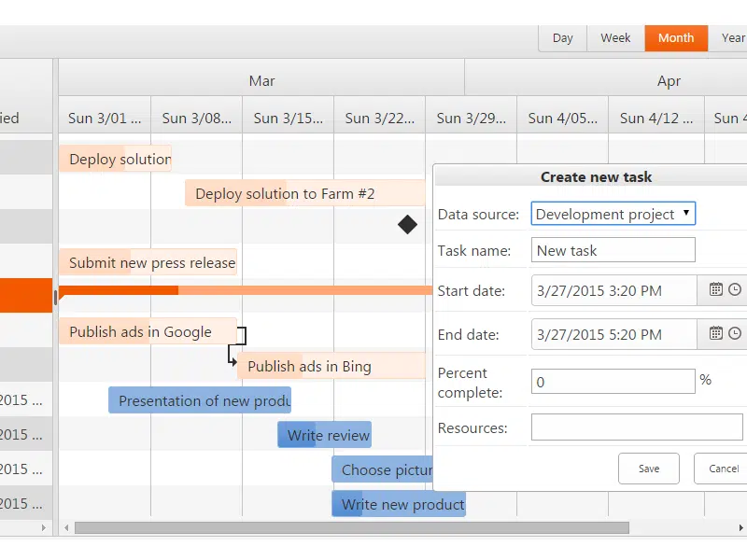Click the milestone diamond on the timeline
Viewport: 747px width, 560px height.
pos(407,225)
